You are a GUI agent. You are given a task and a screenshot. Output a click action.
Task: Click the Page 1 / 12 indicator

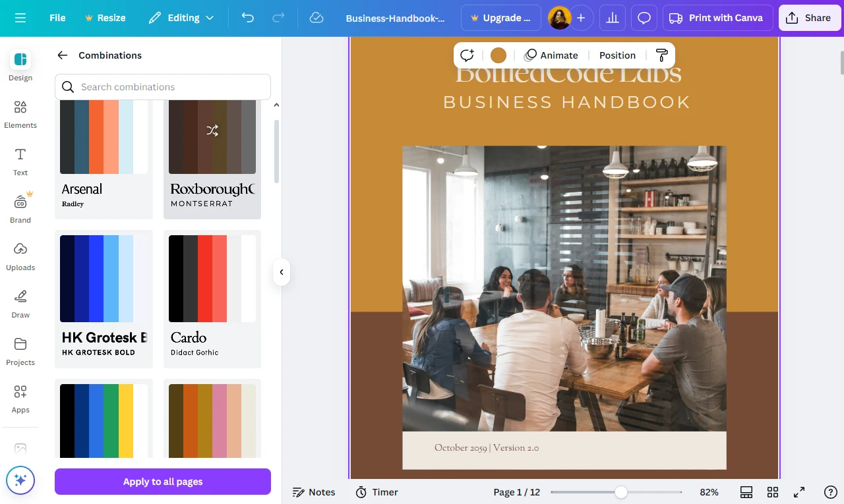click(x=516, y=492)
